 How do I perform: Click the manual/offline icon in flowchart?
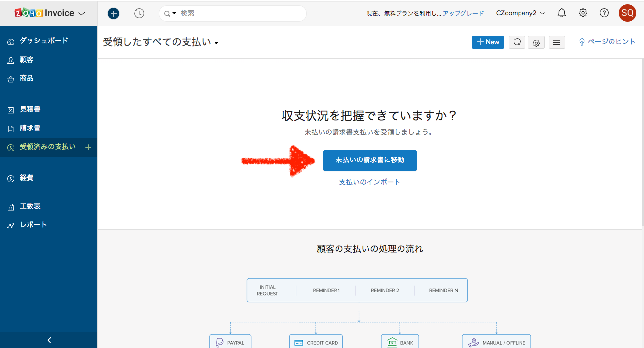tap(473, 343)
